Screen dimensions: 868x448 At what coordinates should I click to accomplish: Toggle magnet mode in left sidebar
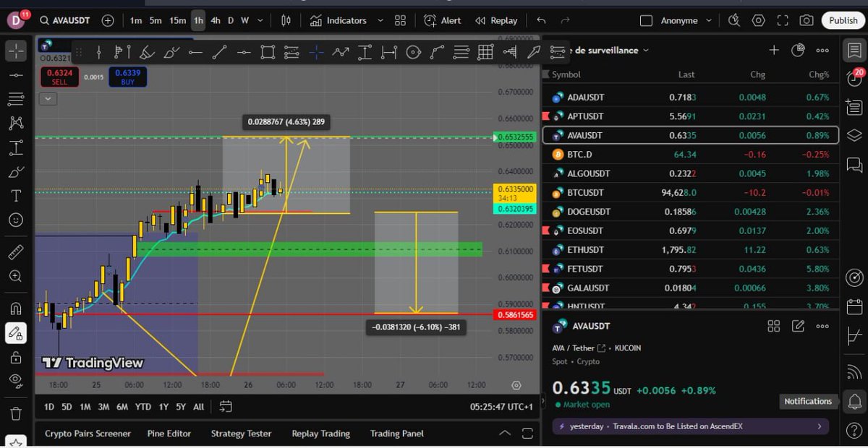(16, 309)
